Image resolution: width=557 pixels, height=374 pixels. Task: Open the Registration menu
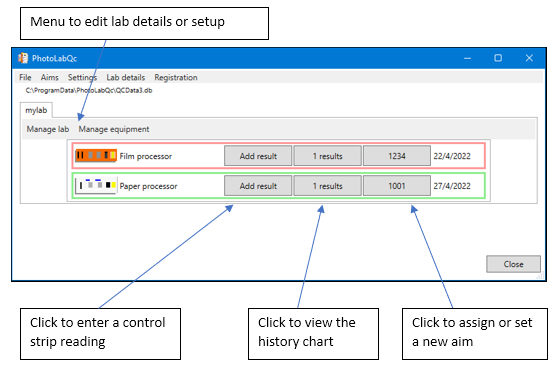(176, 77)
